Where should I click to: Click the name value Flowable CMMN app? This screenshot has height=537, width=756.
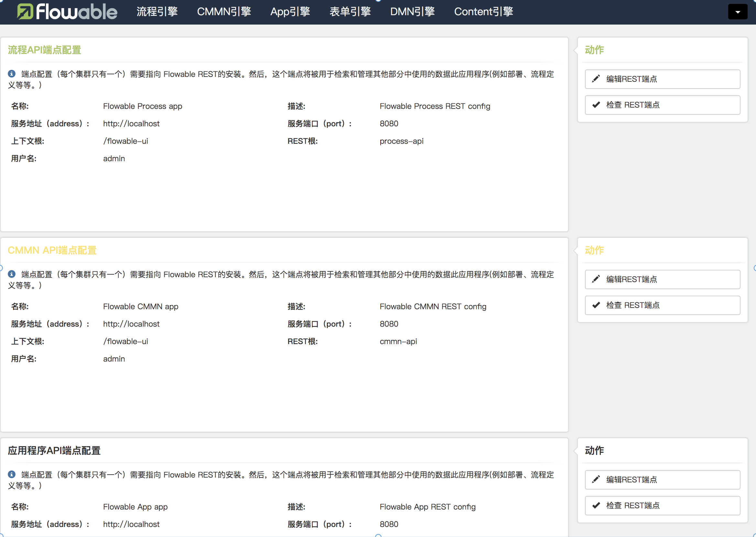[141, 307]
